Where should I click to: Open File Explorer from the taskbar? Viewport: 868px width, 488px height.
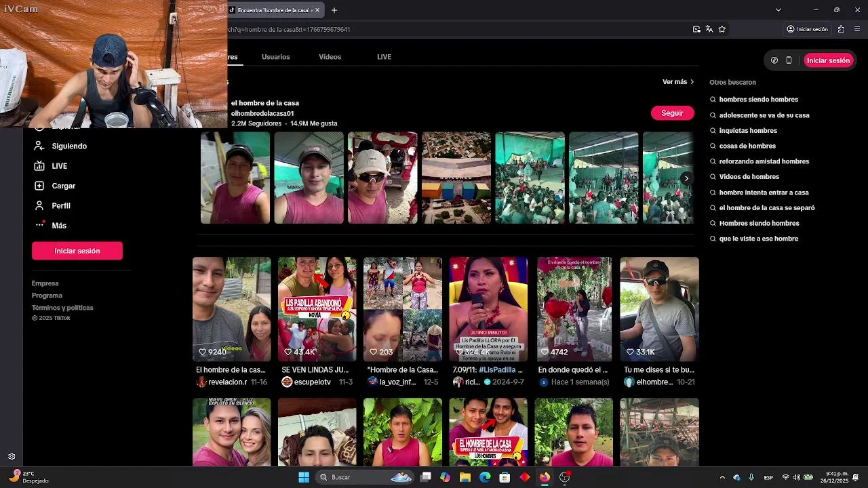coord(465,477)
